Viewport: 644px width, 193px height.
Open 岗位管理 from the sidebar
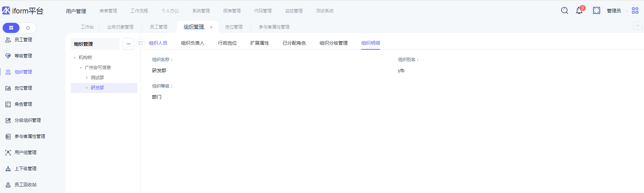coord(23,88)
